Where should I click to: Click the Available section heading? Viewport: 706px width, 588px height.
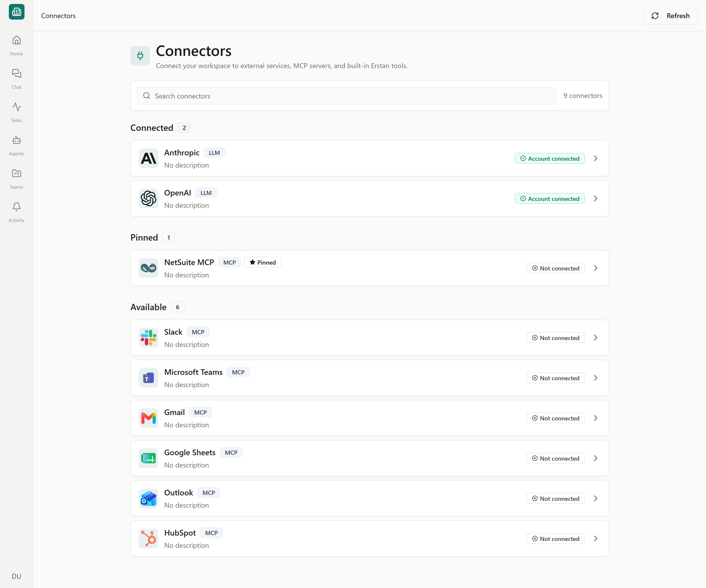click(x=149, y=307)
